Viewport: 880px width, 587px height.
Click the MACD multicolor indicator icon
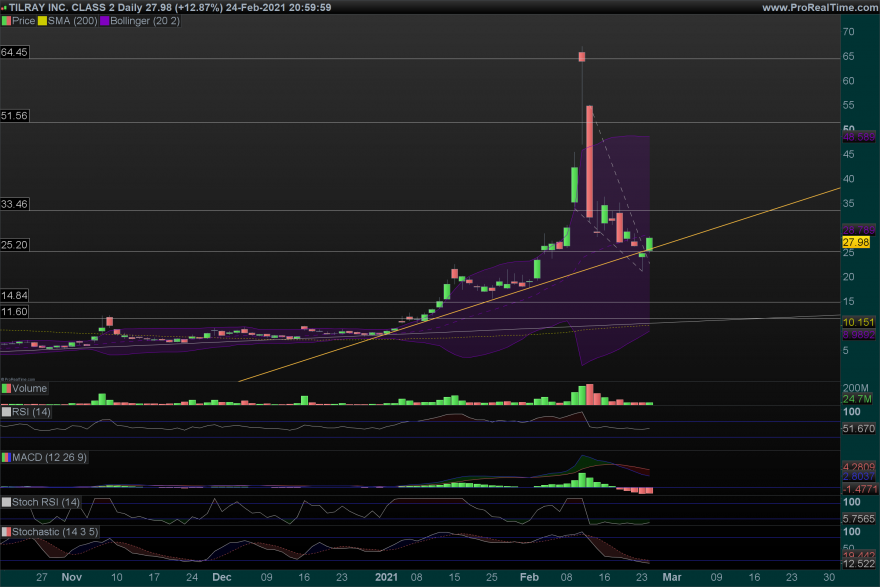(x=6, y=457)
